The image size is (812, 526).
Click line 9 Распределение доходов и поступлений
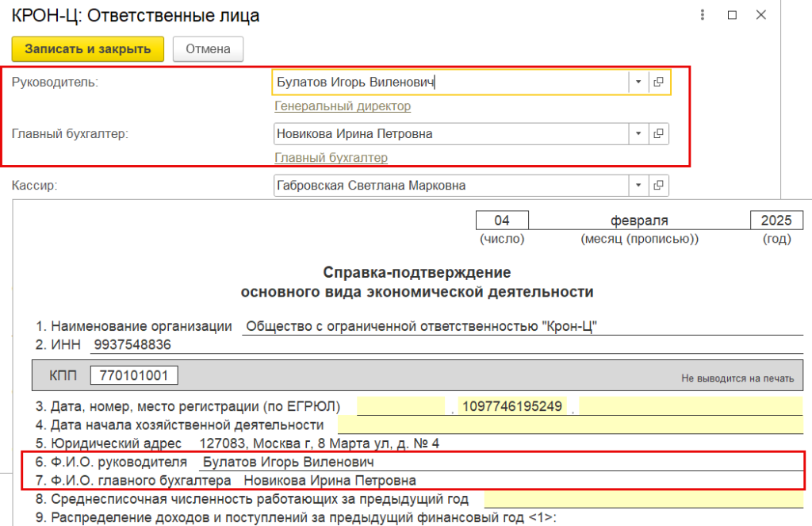click(x=296, y=517)
